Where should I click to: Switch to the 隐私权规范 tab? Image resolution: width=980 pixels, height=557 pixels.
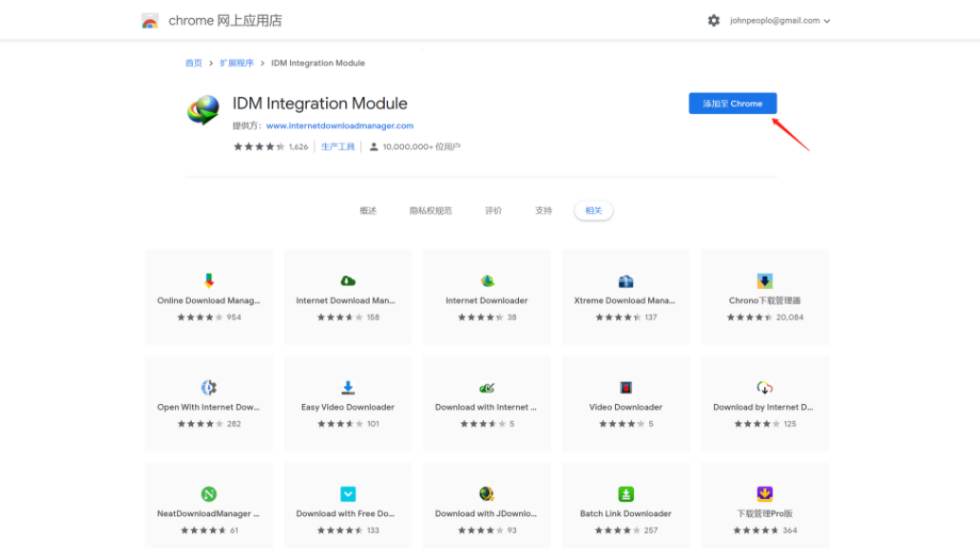tap(431, 211)
